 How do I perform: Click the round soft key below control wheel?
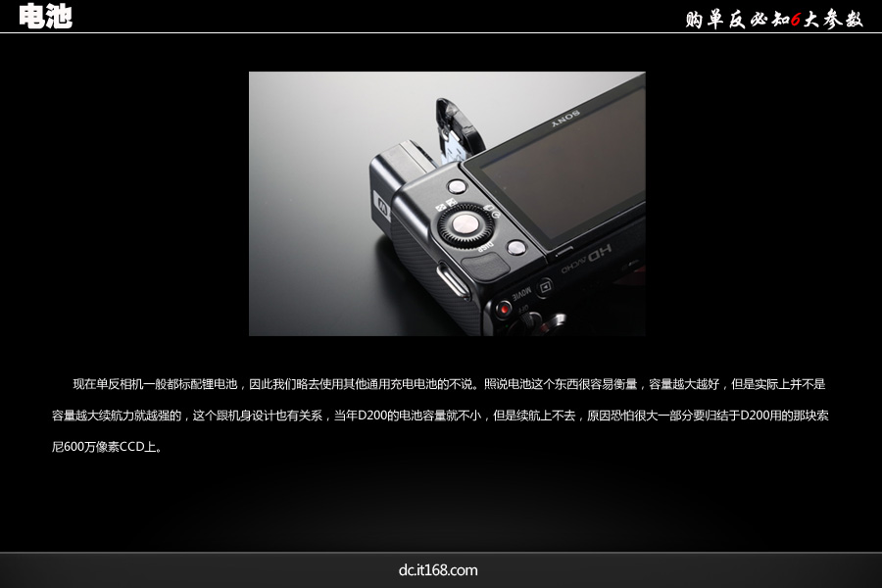(516, 249)
